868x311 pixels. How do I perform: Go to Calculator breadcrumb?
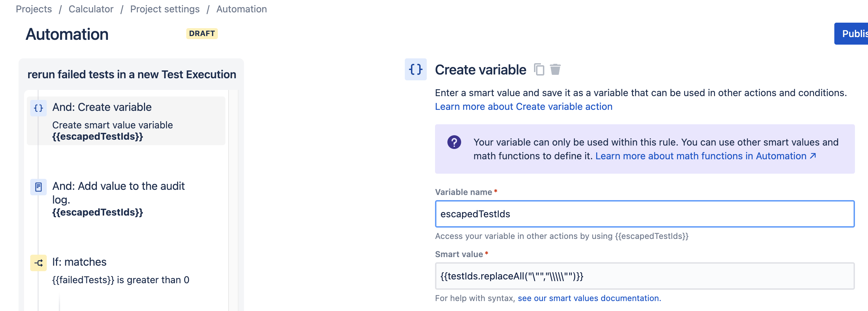point(91,9)
